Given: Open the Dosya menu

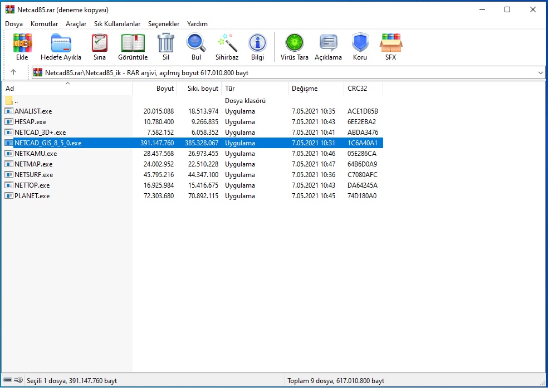Looking at the screenshot, I should [14, 24].
